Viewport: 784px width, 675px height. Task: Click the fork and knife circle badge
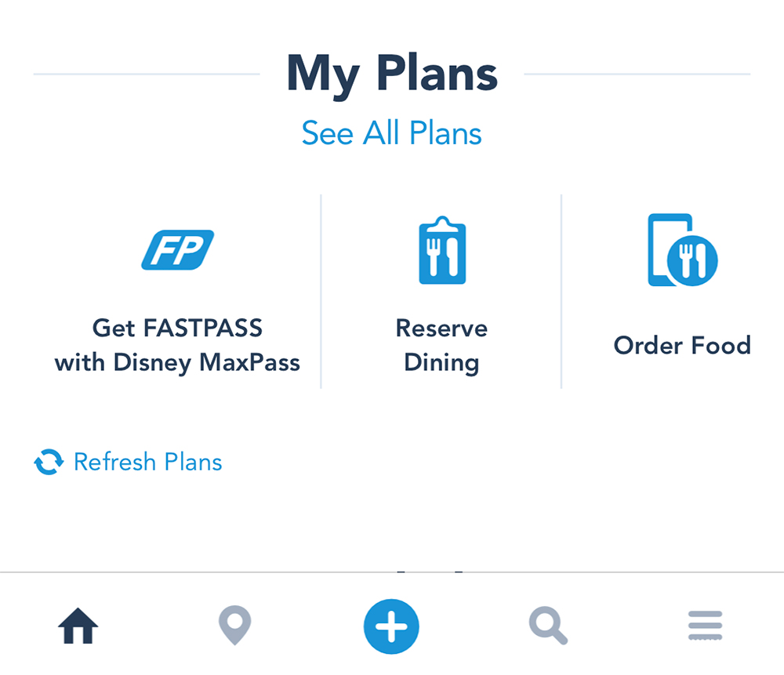coord(692,260)
